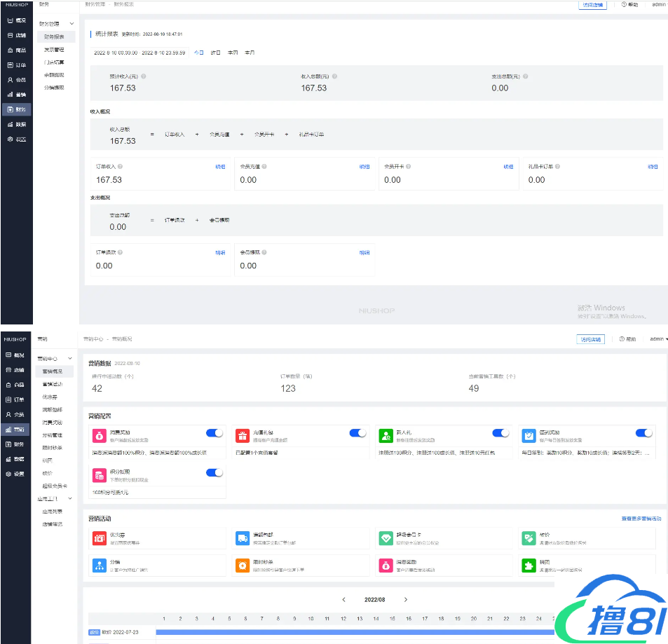Collapse the 营销中心 menu group

[x=70, y=359]
